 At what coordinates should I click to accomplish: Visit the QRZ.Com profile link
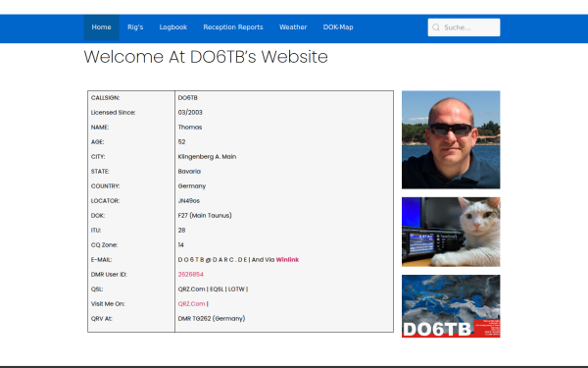[x=192, y=304]
